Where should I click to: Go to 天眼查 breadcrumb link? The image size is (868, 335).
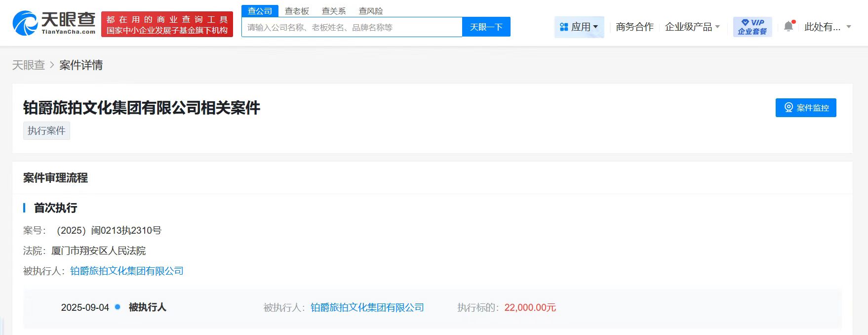pos(29,65)
